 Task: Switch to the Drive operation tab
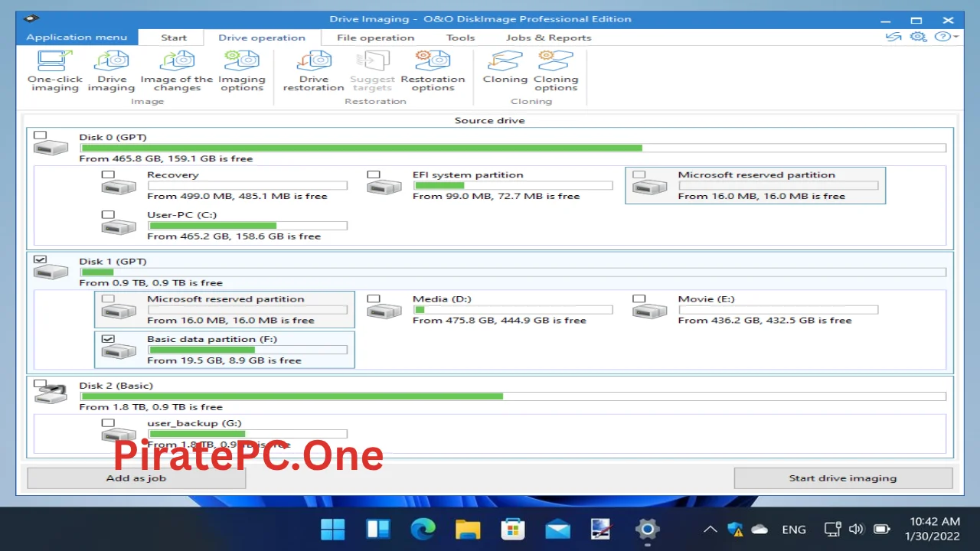262,37
